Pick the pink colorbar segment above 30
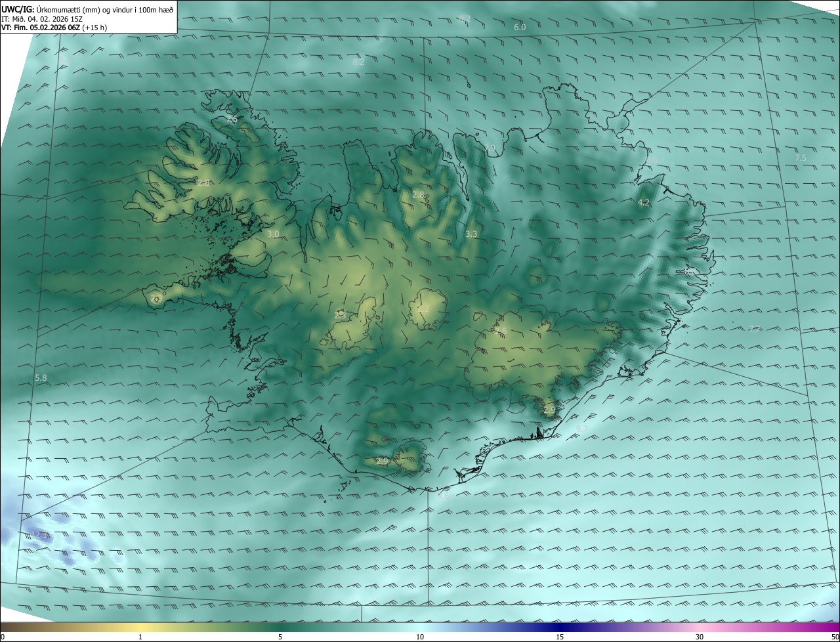This screenshot has height=642, width=840. (700, 627)
